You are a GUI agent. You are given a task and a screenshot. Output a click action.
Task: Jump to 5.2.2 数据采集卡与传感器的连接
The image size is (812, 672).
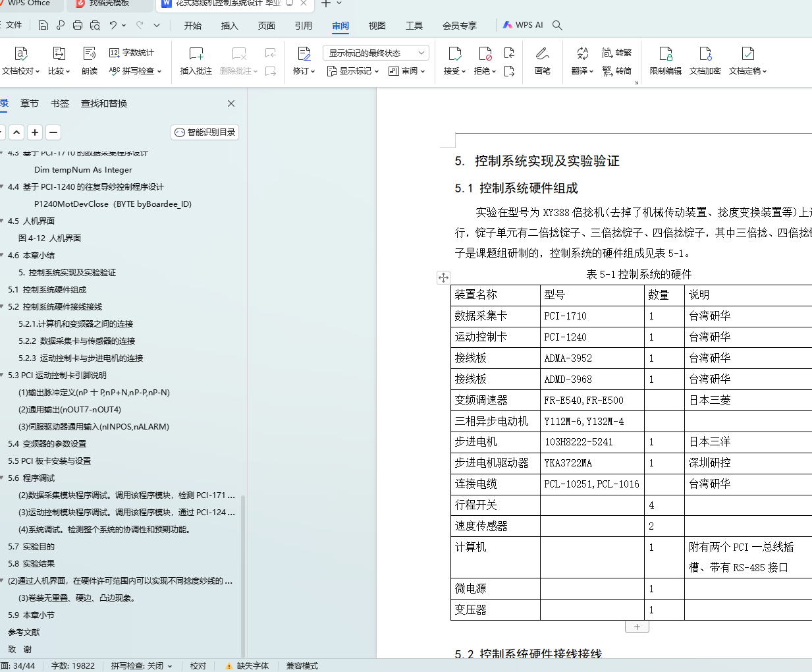76,341
